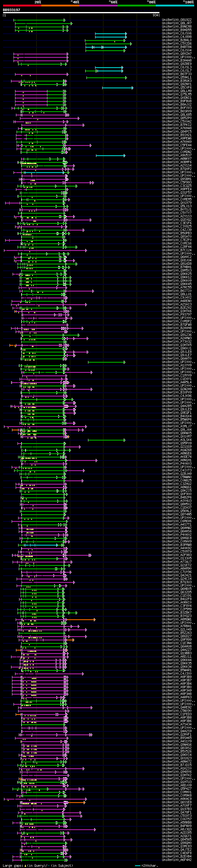Viewport: 197px width, 868px height.
Task: Select label UniRef100_Q6AVC2
Action: 177,257
